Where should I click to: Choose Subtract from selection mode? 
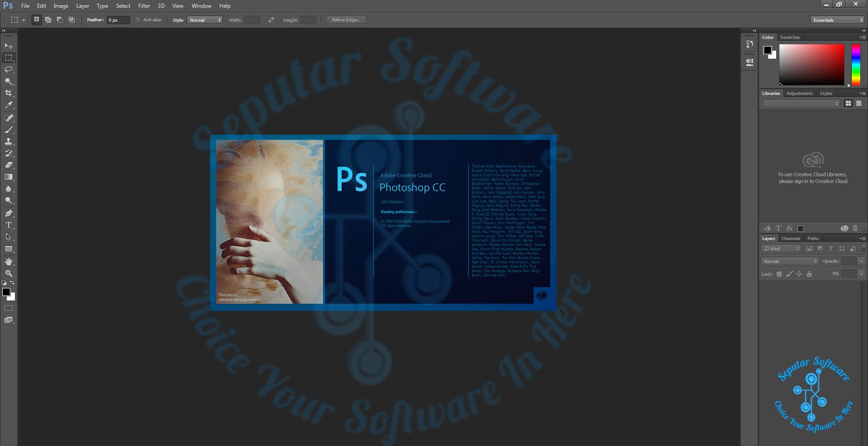[60, 20]
